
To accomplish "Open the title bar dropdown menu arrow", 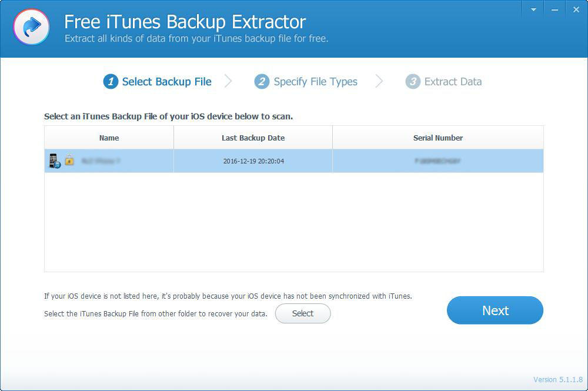I will tap(533, 10).
